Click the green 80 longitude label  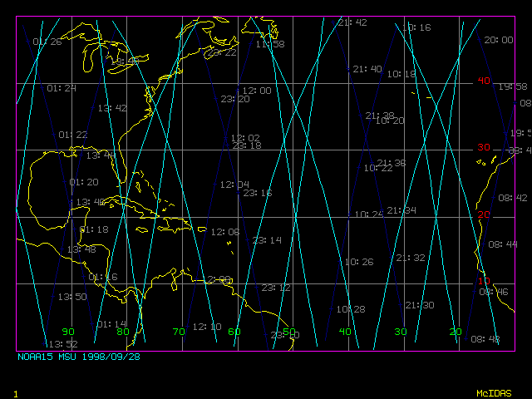click(x=123, y=332)
